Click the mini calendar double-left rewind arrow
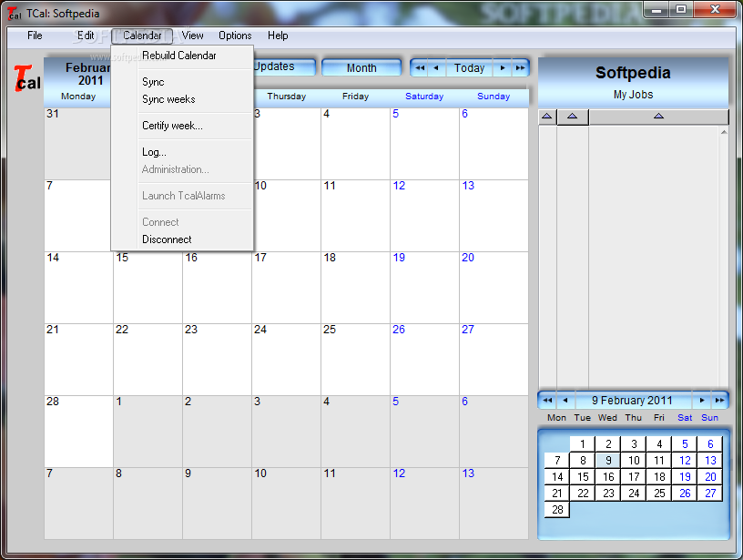The image size is (743, 560). coord(548,401)
